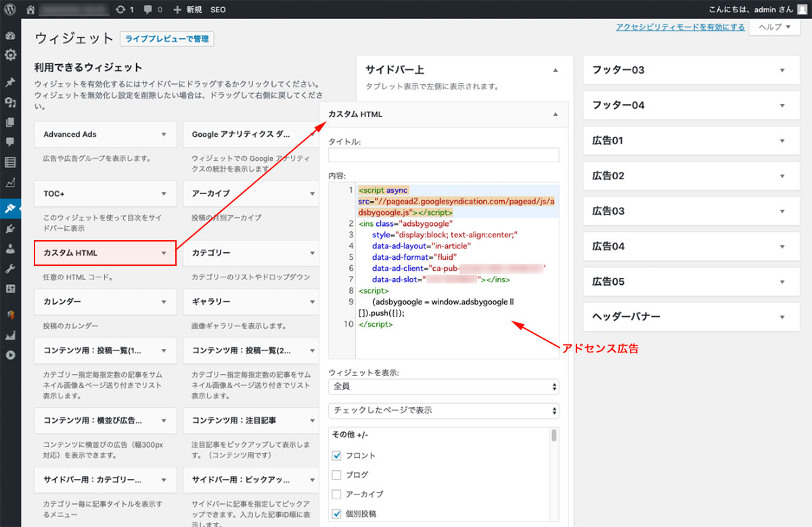Click the home site icon in admin bar

(x=30, y=9)
